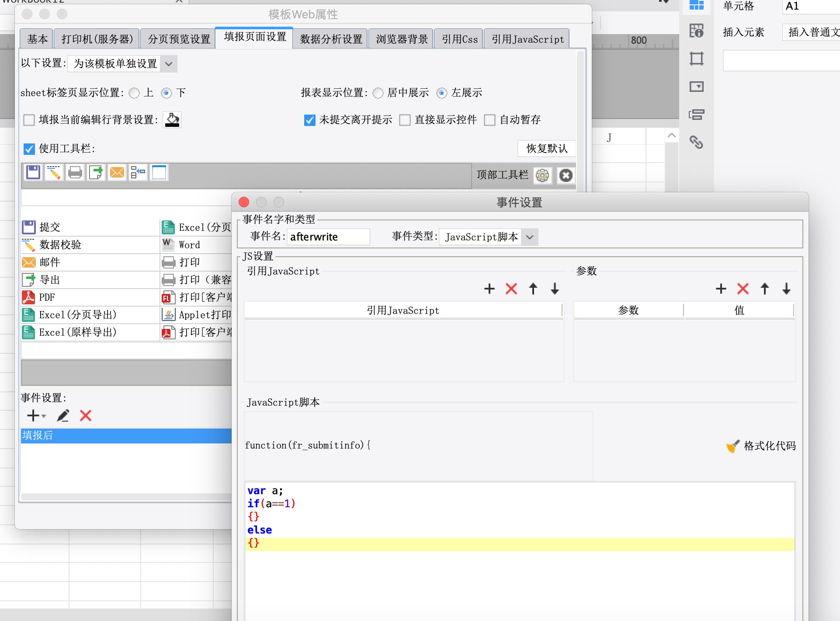840x621 pixels.
Task: Click 格式化代码 button
Action: tap(761, 446)
